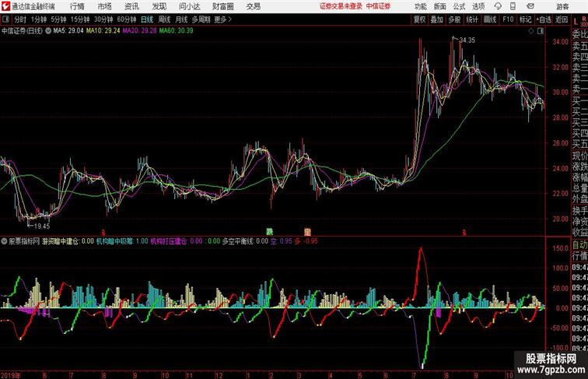Open the 交易 menu
The image size is (588, 379).
tap(253, 6)
